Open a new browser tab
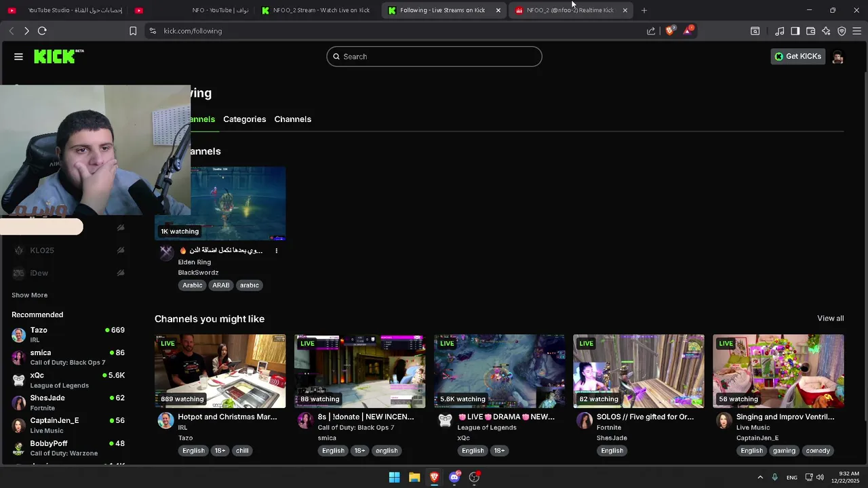Viewport: 868px width, 488px height. pyautogui.click(x=644, y=10)
